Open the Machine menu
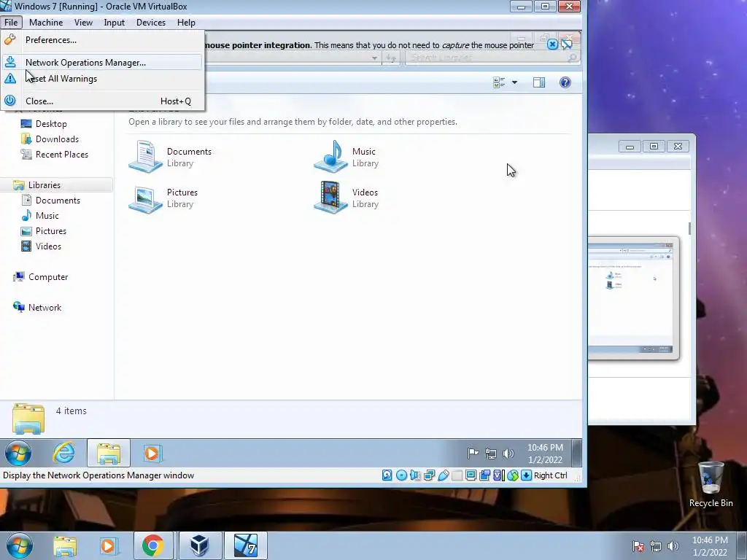 (46, 23)
